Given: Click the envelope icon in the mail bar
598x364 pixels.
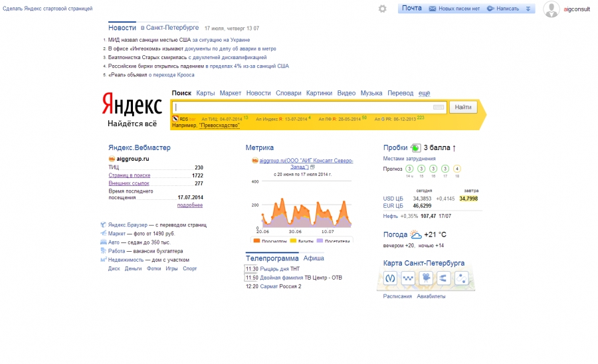Looking at the screenshot, I should [432, 9].
